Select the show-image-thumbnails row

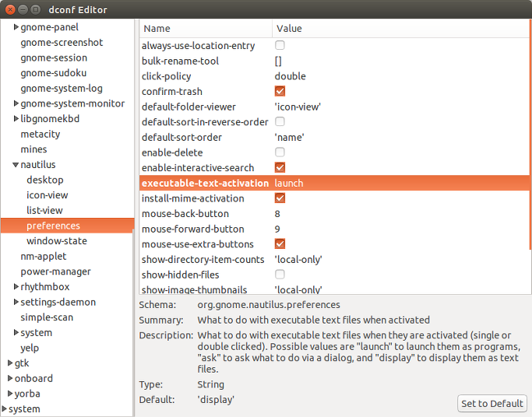coord(334,289)
